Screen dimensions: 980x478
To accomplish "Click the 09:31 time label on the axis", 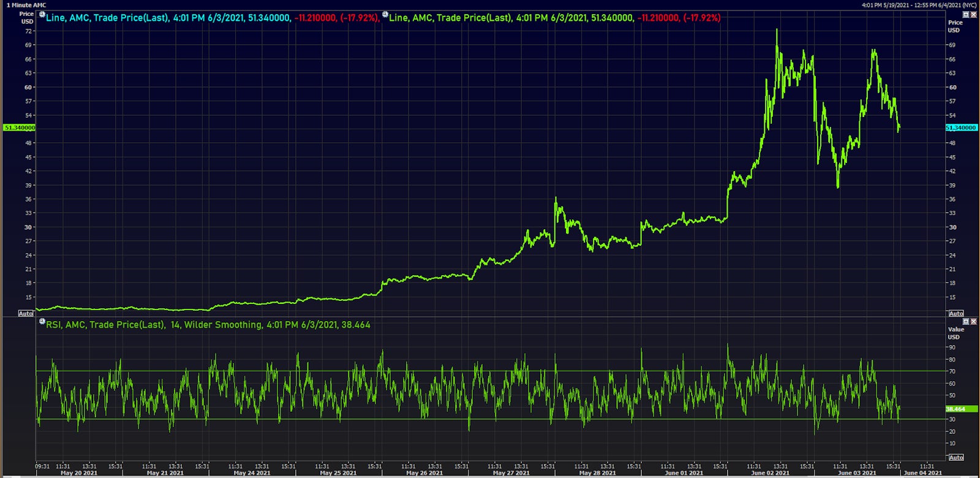I will [43, 466].
